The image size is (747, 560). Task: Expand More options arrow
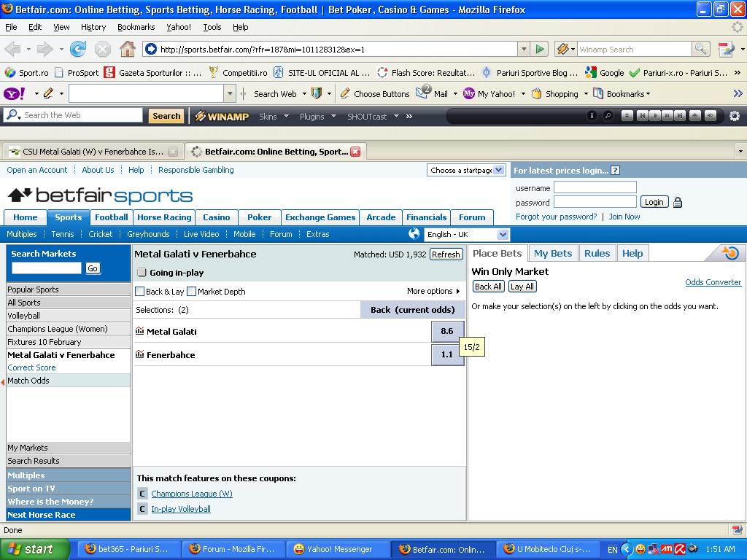[x=458, y=291]
